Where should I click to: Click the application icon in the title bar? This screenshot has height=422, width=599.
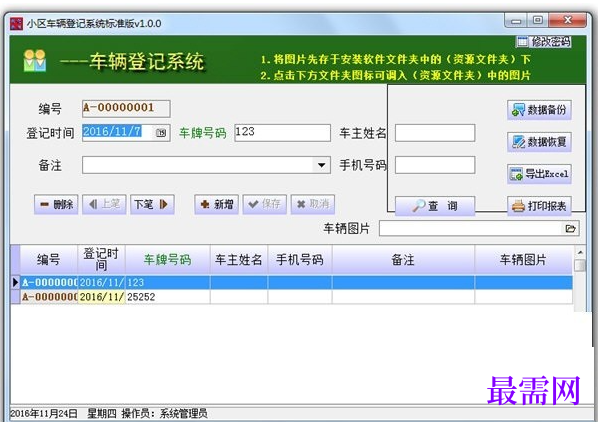(16, 24)
